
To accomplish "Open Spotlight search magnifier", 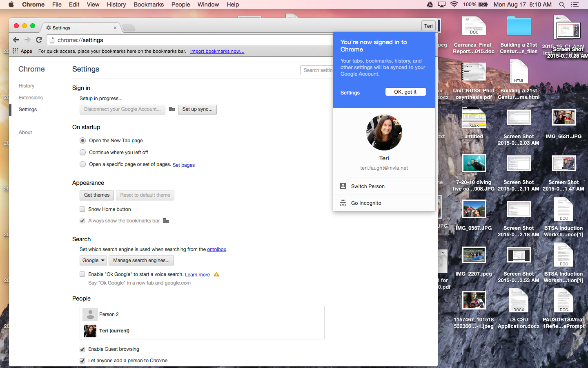I will tap(562, 4).
